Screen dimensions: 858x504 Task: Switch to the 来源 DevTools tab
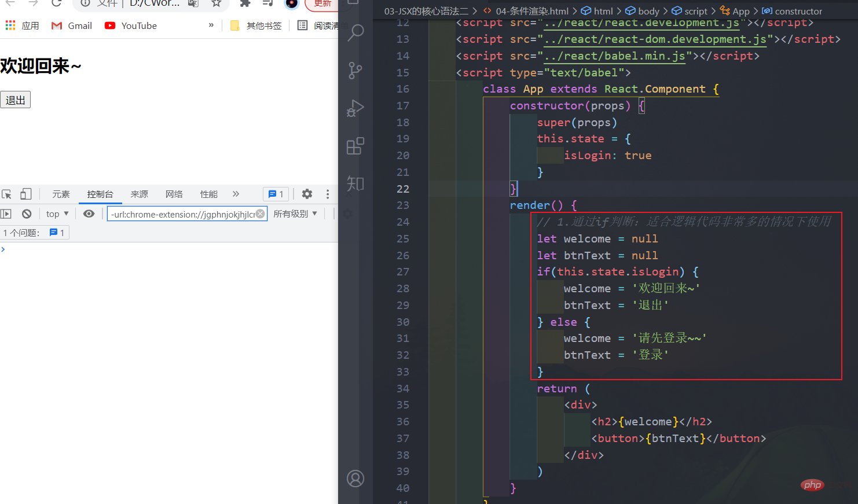(x=139, y=194)
